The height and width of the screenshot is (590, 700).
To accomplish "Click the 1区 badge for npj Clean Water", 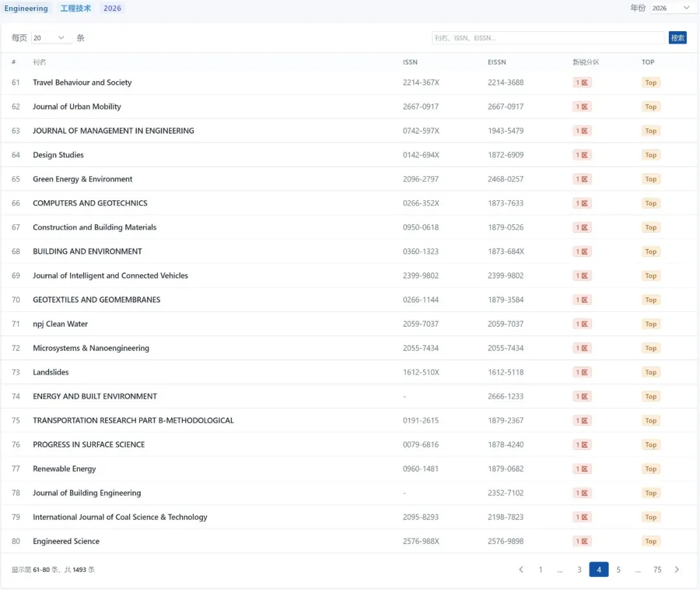I will 581,324.
